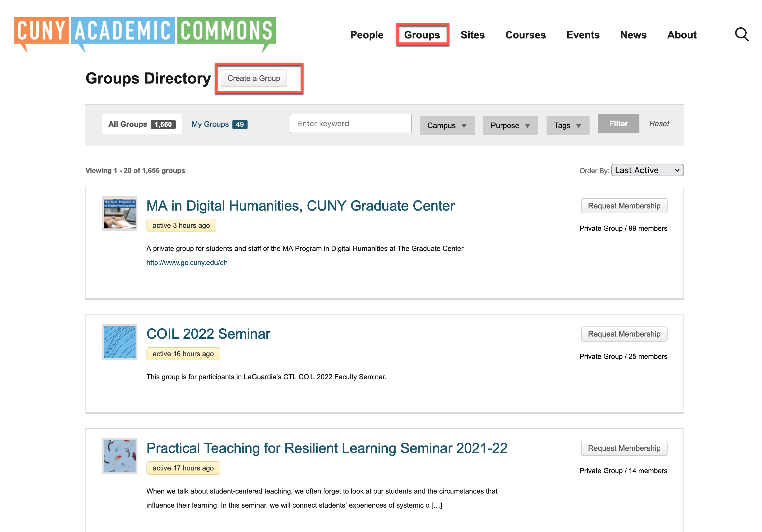Request membership for COIL 2022 Seminar
Viewport: 762px width, 532px height.
pyautogui.click(x=624, y=334)
